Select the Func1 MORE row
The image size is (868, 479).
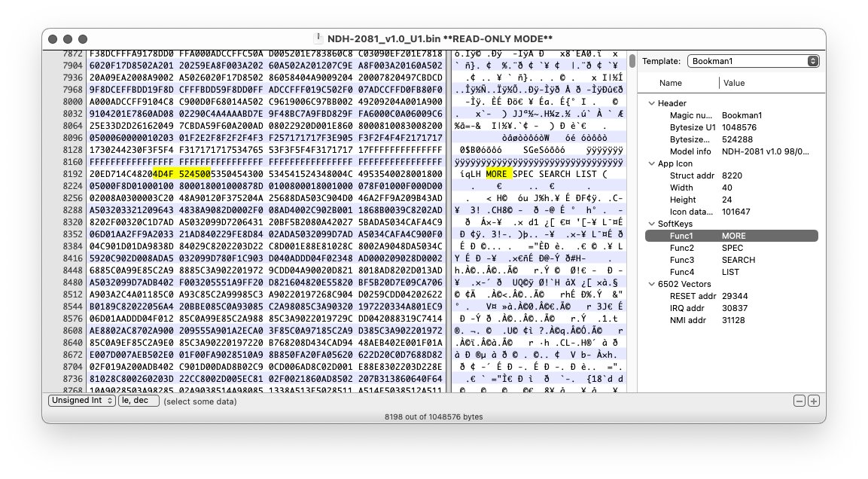(x=731, y=236)
